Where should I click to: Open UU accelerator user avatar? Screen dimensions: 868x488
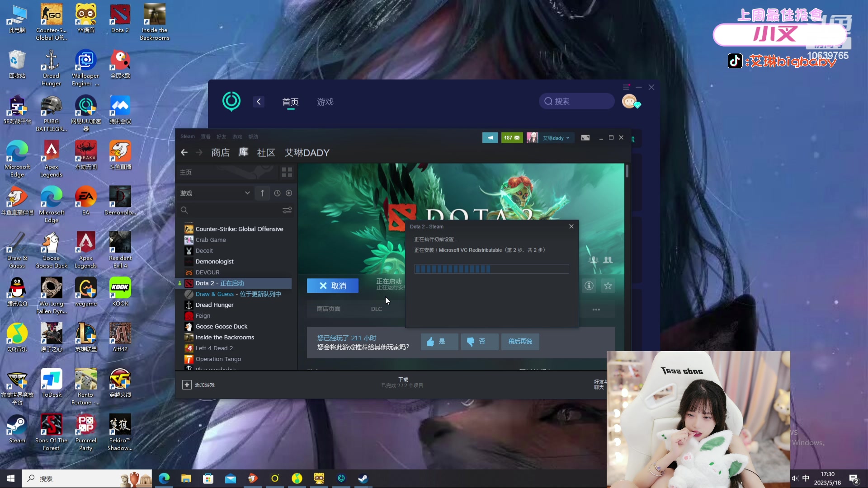(630, 101)
